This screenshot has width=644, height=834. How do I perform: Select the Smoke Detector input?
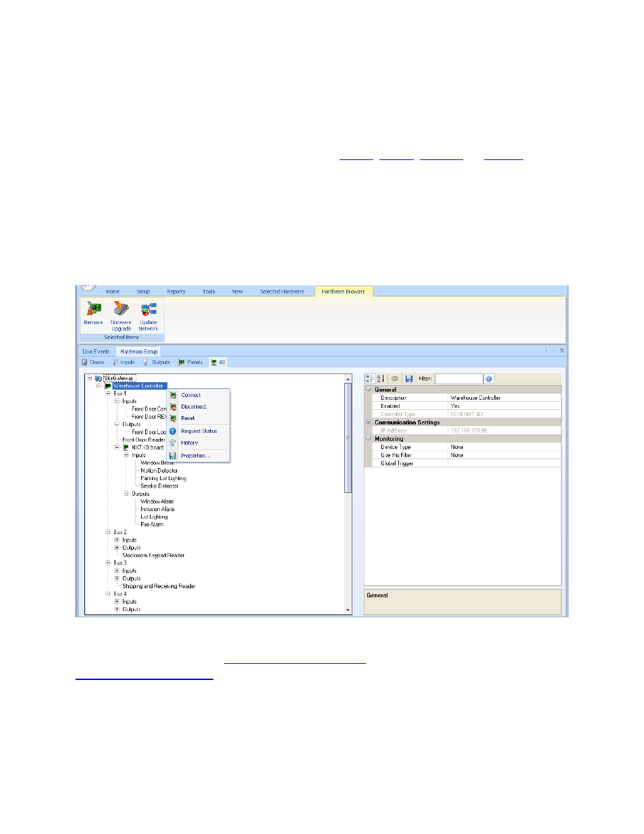(x=159, y=486)
